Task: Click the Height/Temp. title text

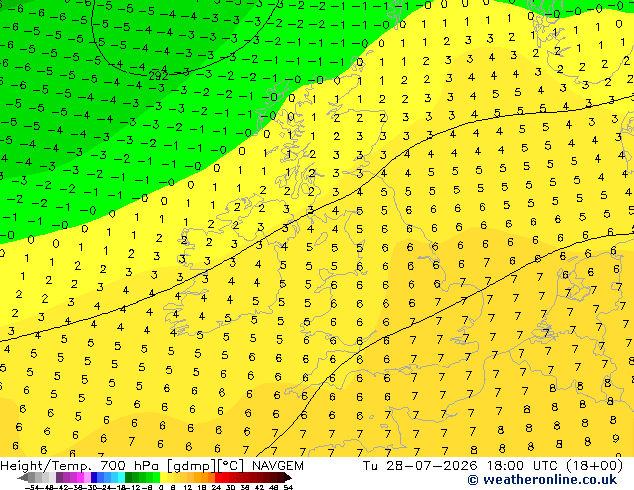Action: pyautogui.click(x=46, y=466)
